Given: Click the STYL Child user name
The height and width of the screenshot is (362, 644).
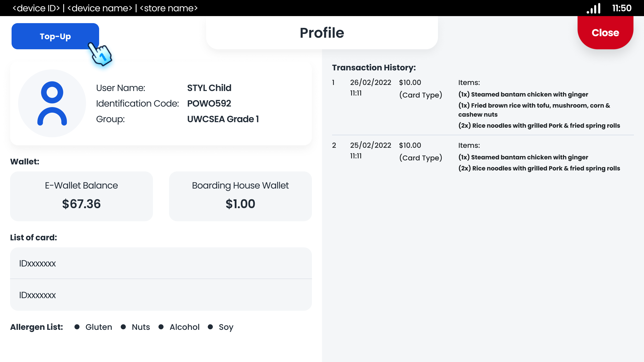Looking at the screenshot, I should 209,88.
